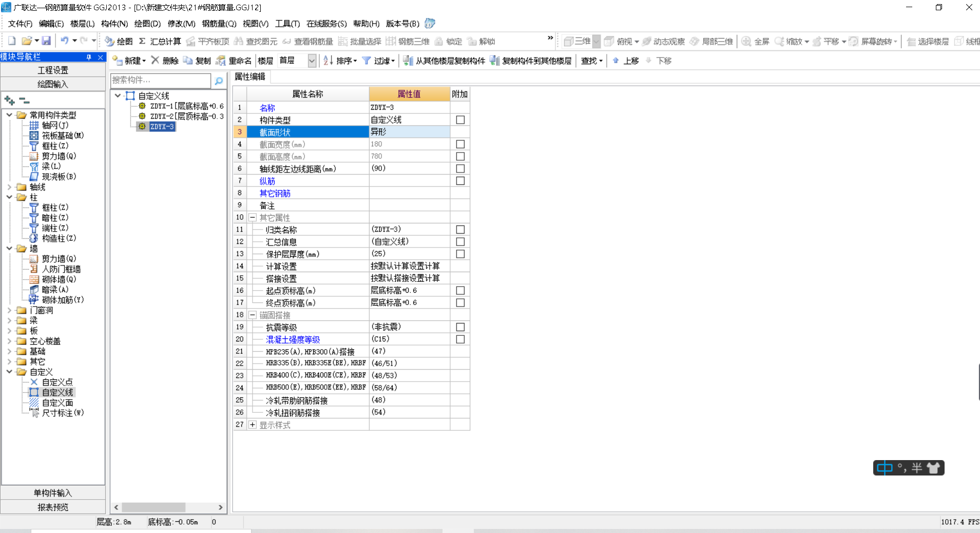Run 汇总计算 summary calculation
The width and height of the screenshot is (980, 533).
point(160,41)
